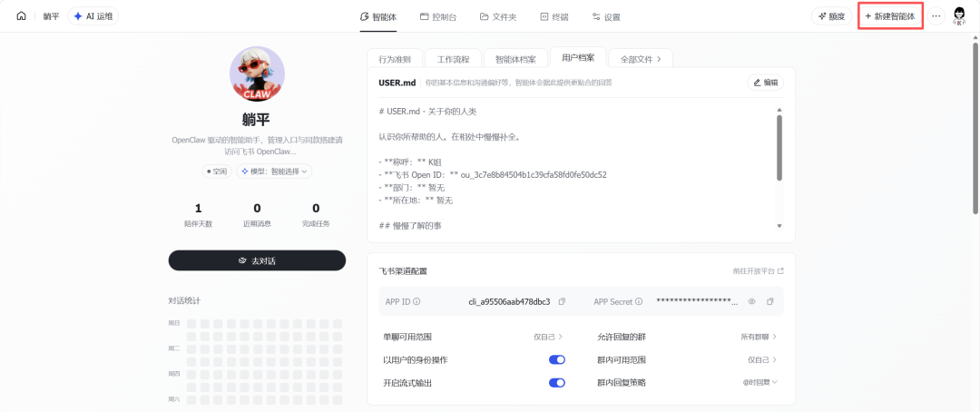Click the APP ID info icon
980x412 pixels.
(416, 301)
